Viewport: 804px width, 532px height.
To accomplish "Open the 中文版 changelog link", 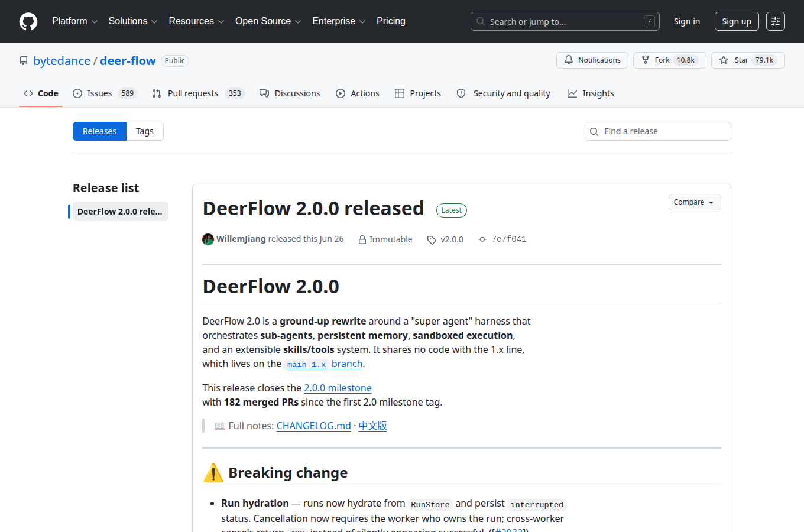I will coord(372,426).
